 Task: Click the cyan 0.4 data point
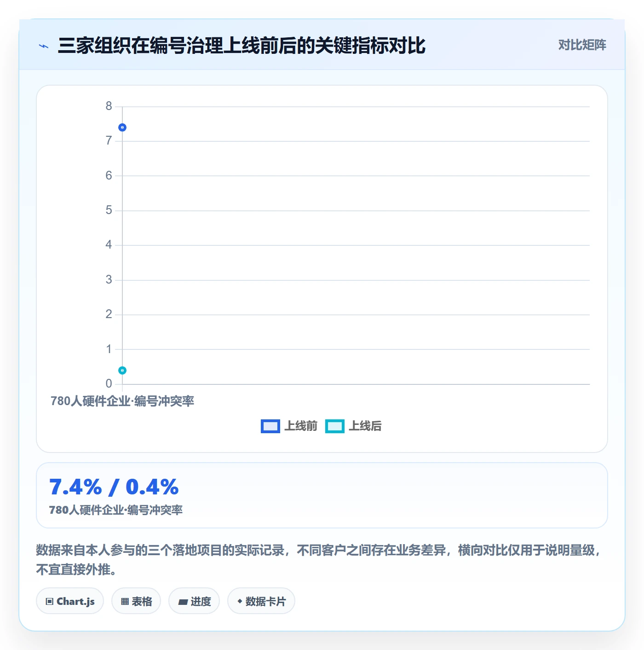point(122,371)
